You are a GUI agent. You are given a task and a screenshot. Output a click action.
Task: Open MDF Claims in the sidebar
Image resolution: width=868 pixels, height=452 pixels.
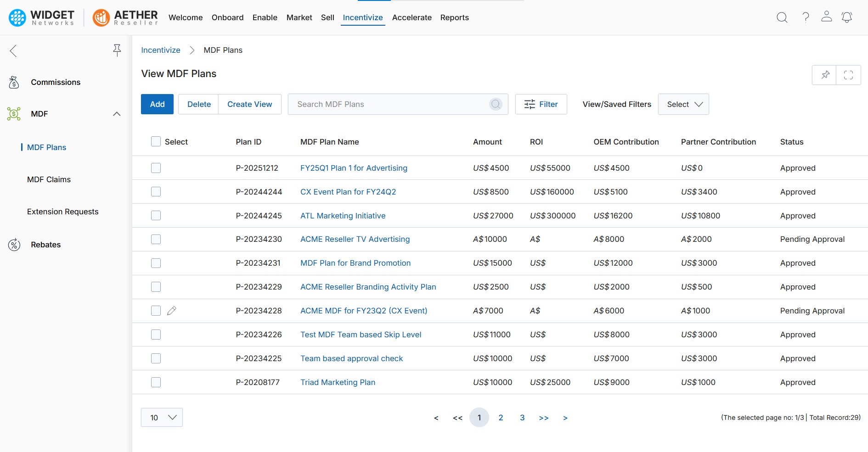[x=49, y=179]
